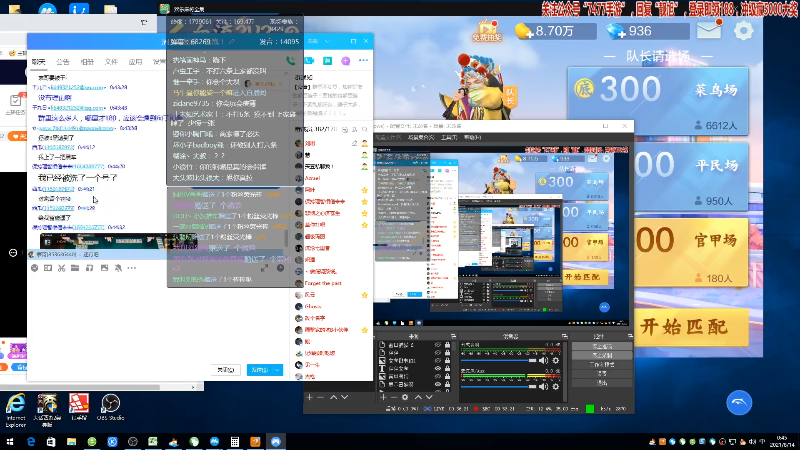Toggle the lock on 显示器捕获 source

coord(447,384)
